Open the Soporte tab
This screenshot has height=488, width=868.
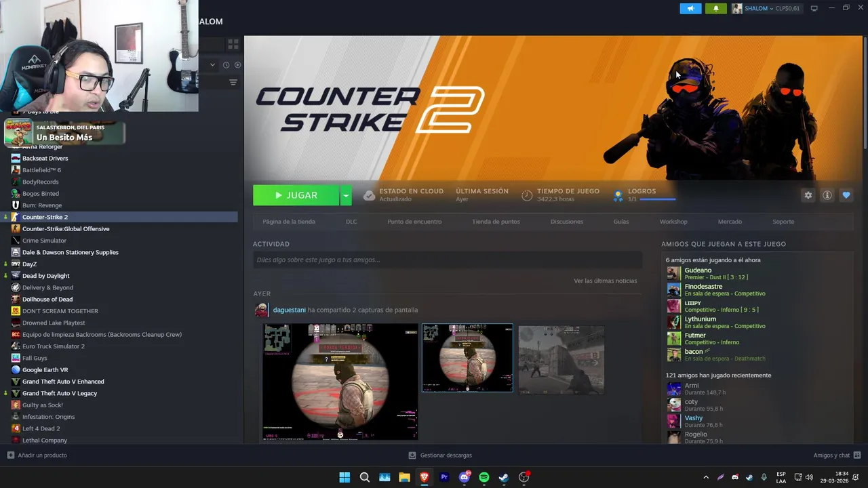click(783, 222)
